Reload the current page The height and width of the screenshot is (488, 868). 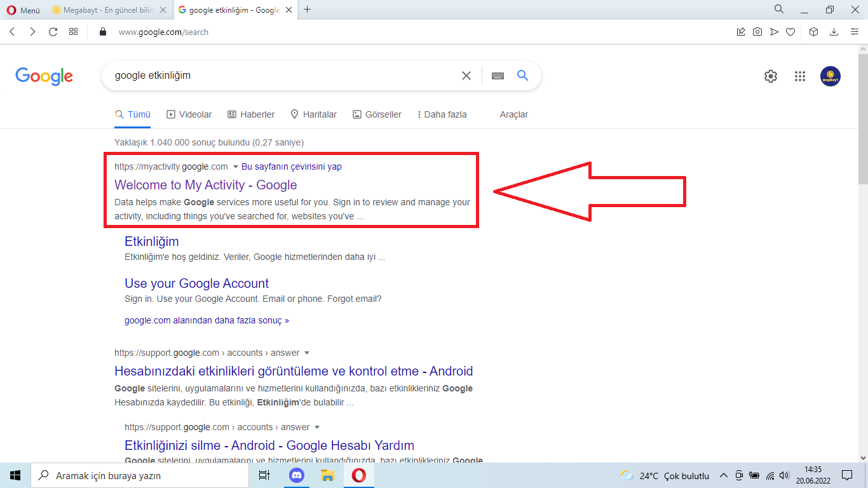point(53,31)
